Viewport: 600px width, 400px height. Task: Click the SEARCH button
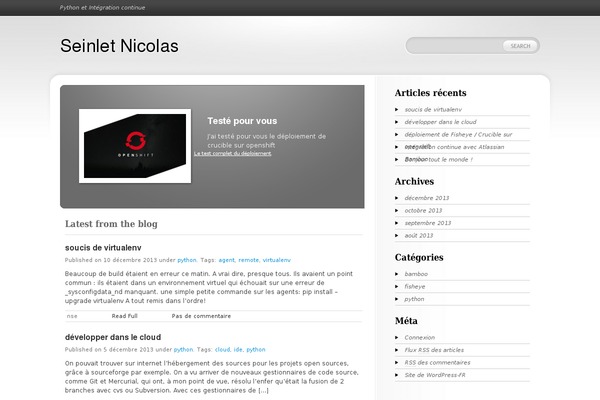click(520, 46)
